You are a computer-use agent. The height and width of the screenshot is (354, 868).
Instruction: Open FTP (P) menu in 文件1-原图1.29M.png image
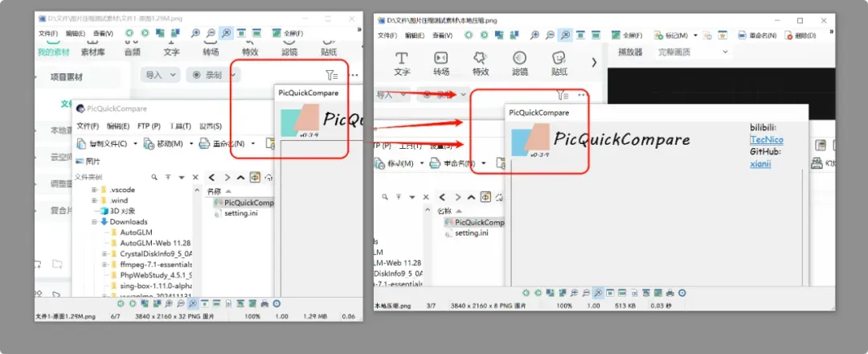(x=149, y=126)
